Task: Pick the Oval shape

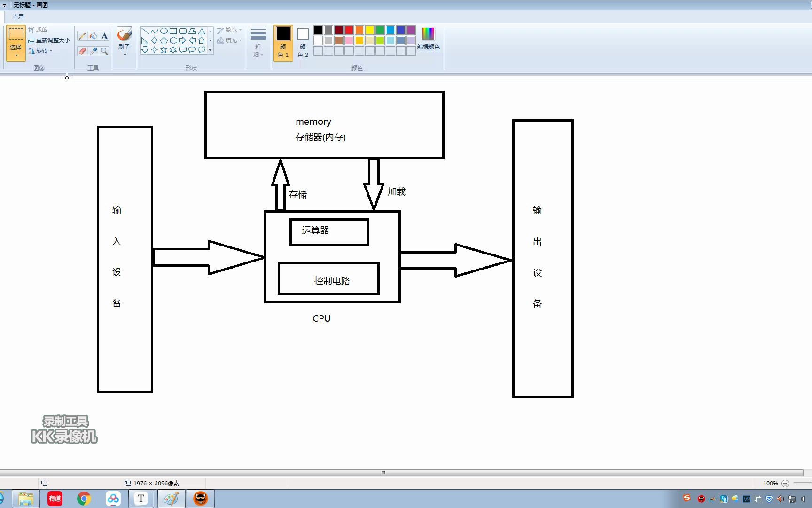Action: coord(164,31)
